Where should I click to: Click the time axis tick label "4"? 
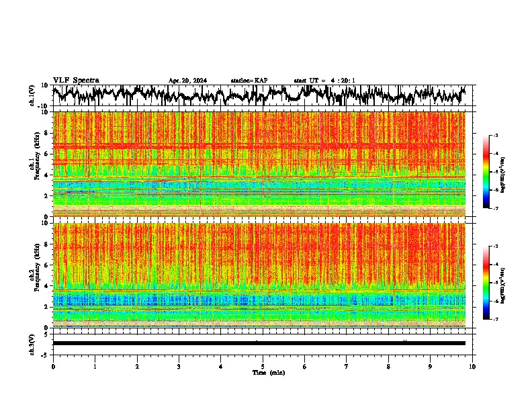click(221, 367)
